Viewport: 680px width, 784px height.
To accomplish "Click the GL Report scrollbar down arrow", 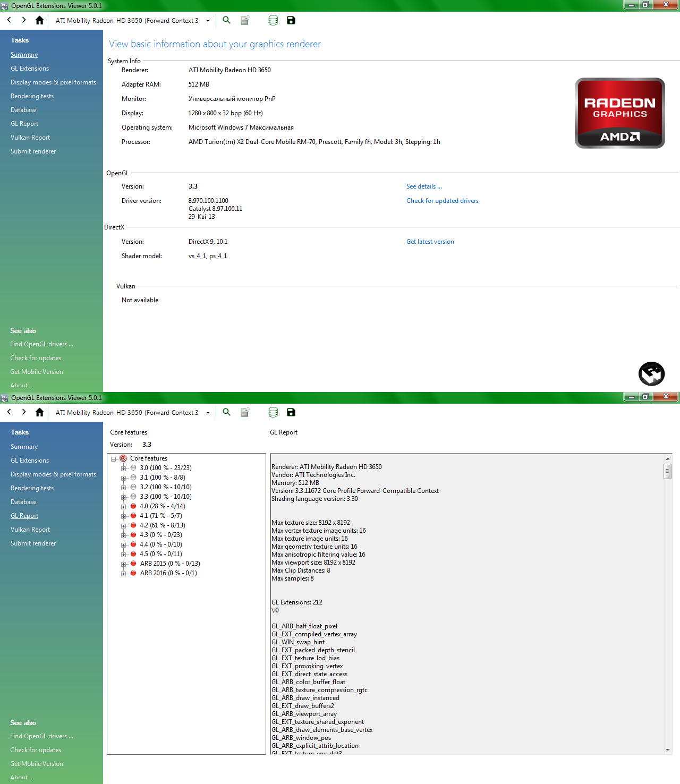I will [668, 750].
